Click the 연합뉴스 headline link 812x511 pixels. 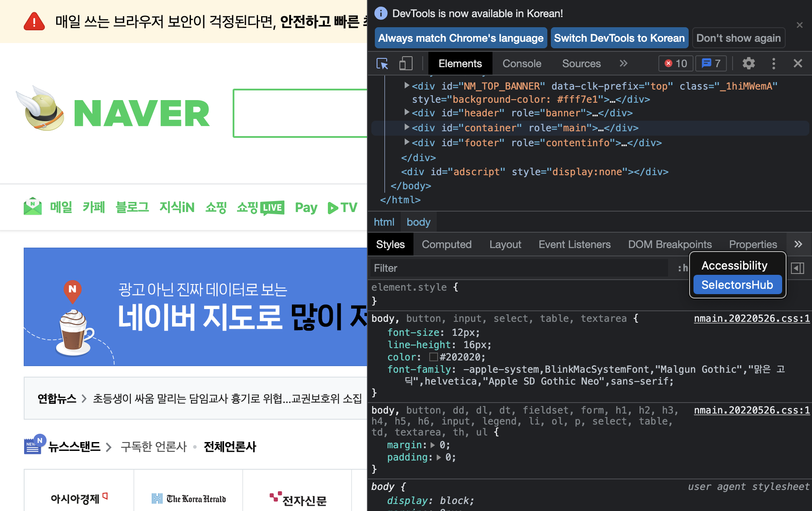[x=227, y=399]
